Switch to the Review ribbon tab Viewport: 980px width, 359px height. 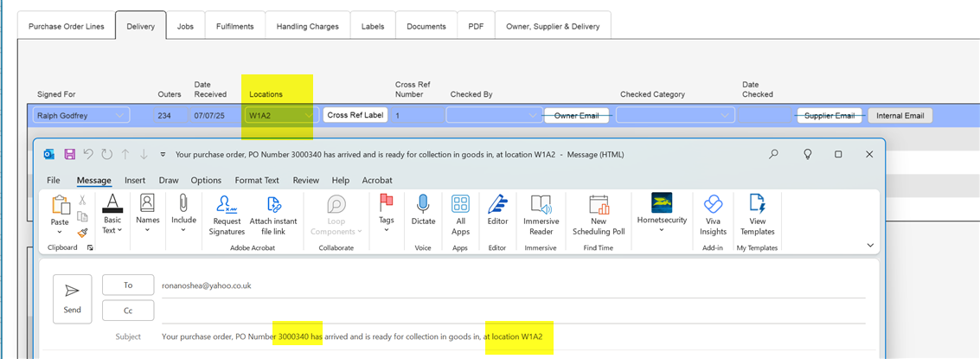pyautogui.click(x=306, y=180)
